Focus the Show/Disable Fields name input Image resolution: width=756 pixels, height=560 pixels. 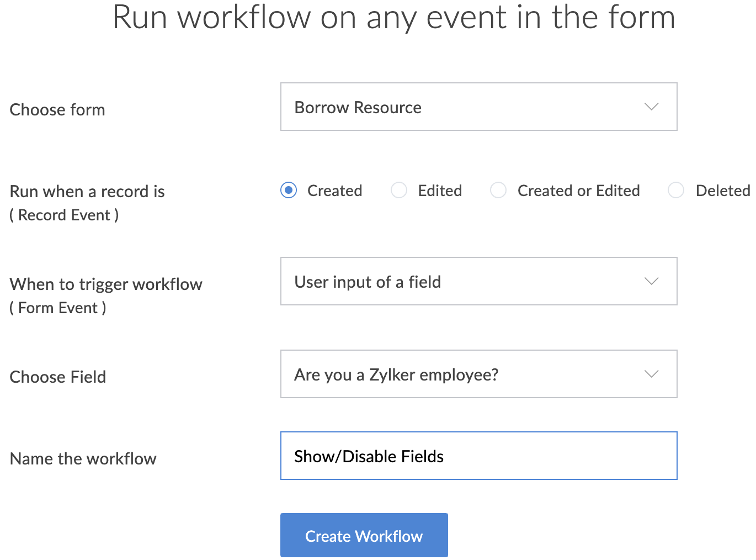[x=478, y=456]
